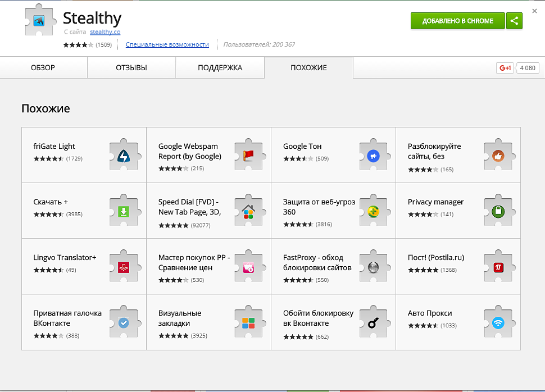Click the Пользователей: 200 367 text
Viewport: 545px width, 392px height.
pyautogui.click(x=259, y=44)
